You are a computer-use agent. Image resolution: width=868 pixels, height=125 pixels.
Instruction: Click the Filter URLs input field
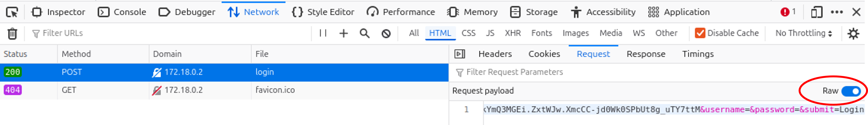pos(169,33)
